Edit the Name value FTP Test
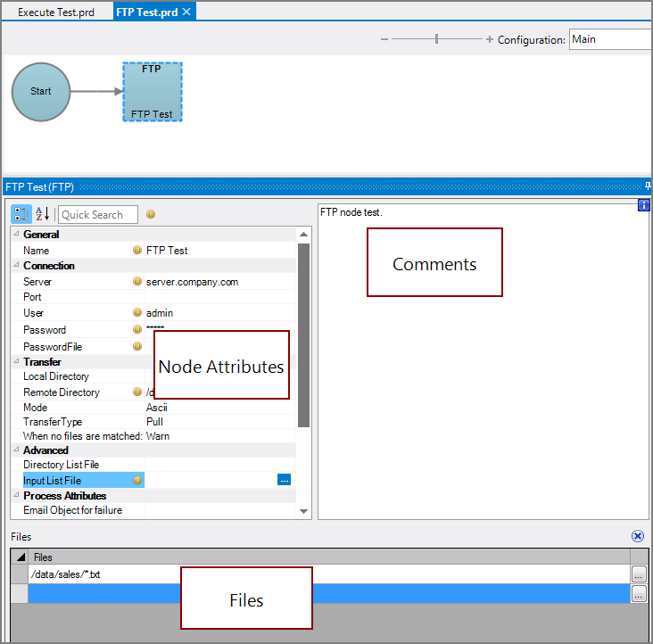Viewport: 653px width, 644px height. (x=219, y=250)
